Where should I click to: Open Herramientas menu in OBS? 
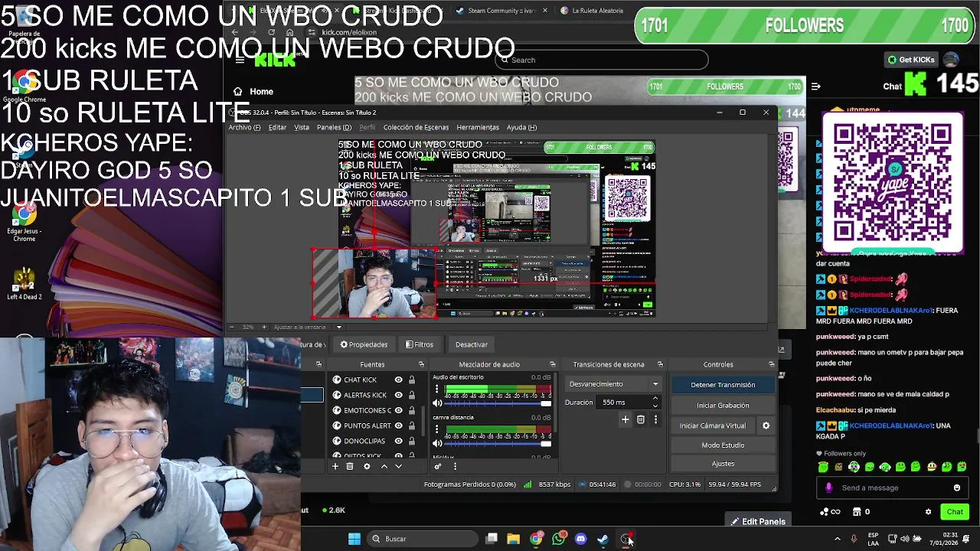pyautogui.click(x=478, y=127)
